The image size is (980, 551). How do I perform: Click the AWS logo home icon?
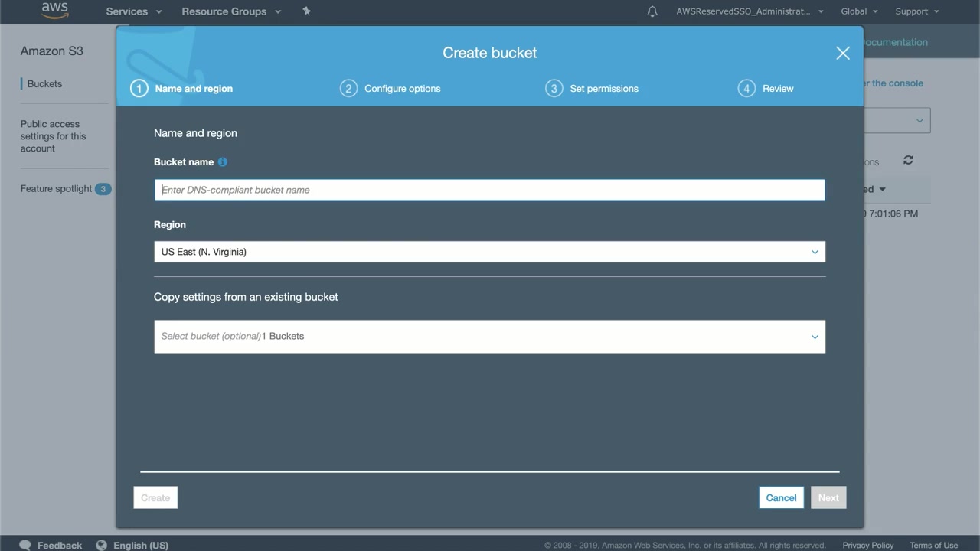(x=54, y=11)
